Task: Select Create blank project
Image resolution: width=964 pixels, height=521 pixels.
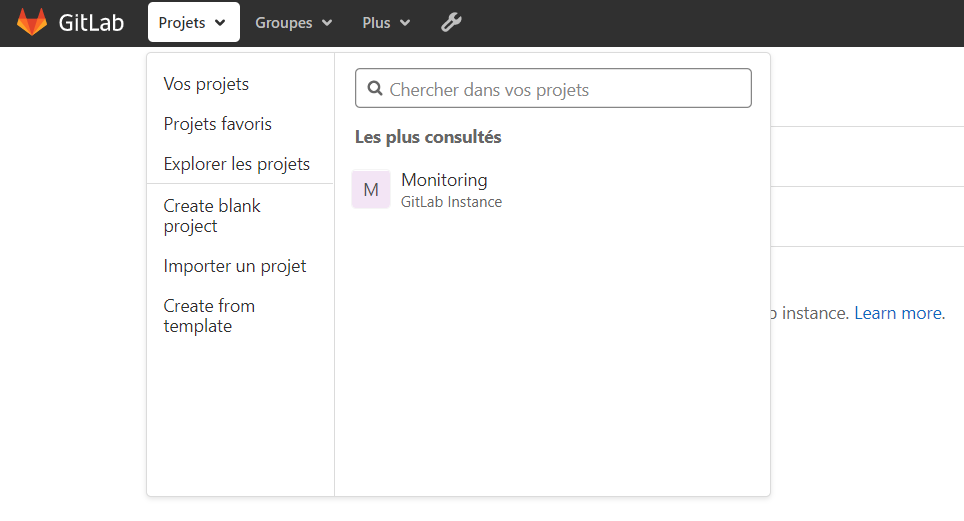Action: click(x=212, y=216)
